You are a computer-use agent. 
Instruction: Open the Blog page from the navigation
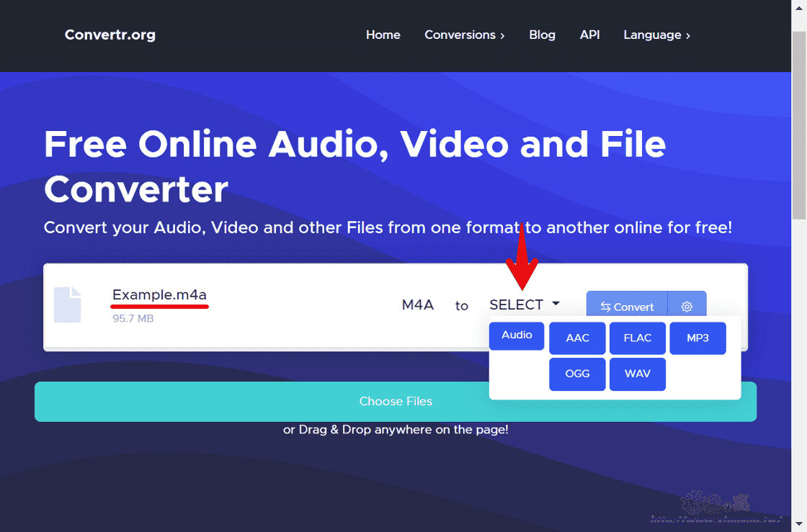[542, 35]
